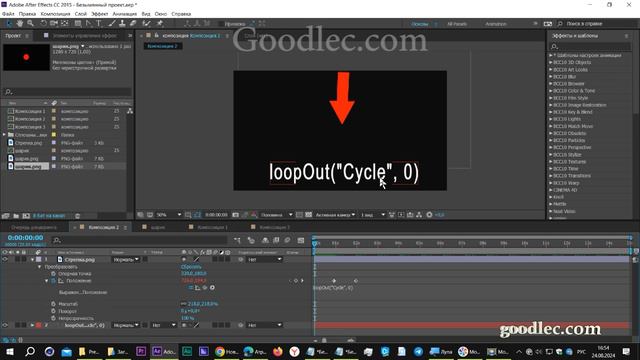Go to next Положение keyframe arrow
The image size is (640, 360).
coord(302,281)
